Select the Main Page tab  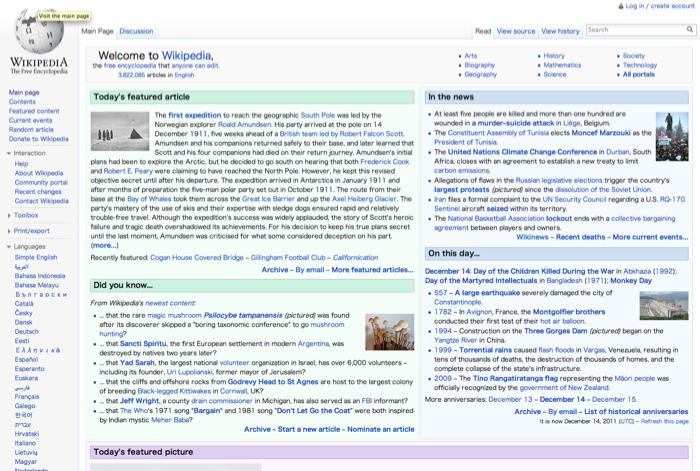point(97,31)
